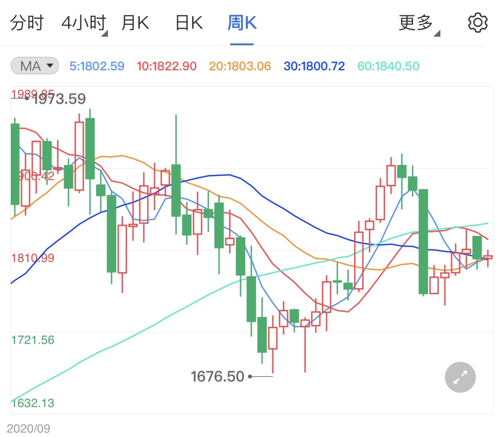Toggle the MA30 line legend

(x=314, y=65)
